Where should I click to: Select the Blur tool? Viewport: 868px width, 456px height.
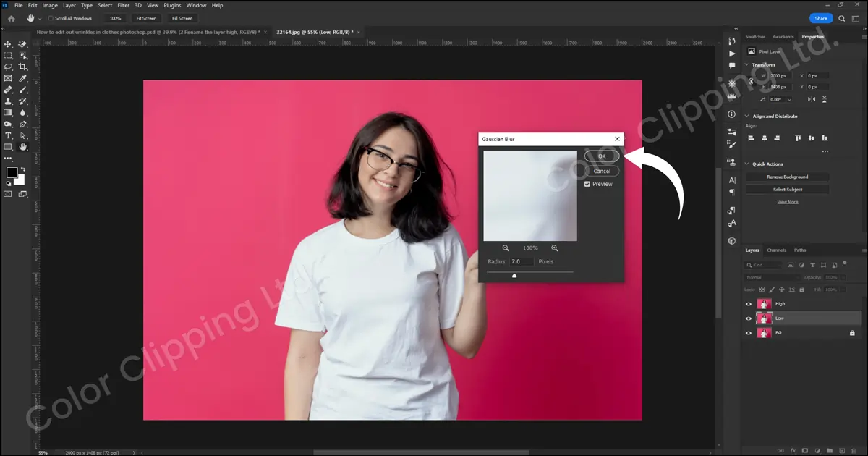tap(23, 113)
